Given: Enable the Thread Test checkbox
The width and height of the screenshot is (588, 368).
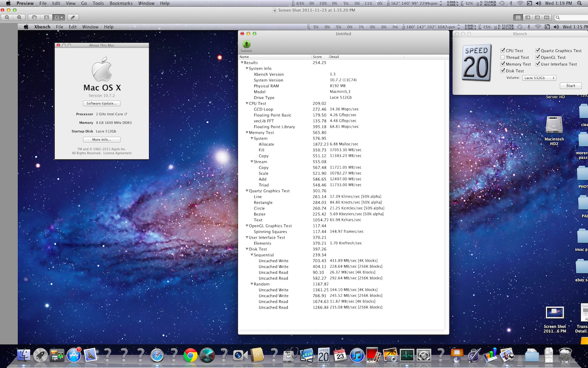Looking at the screenshot, I should (503, 57).
